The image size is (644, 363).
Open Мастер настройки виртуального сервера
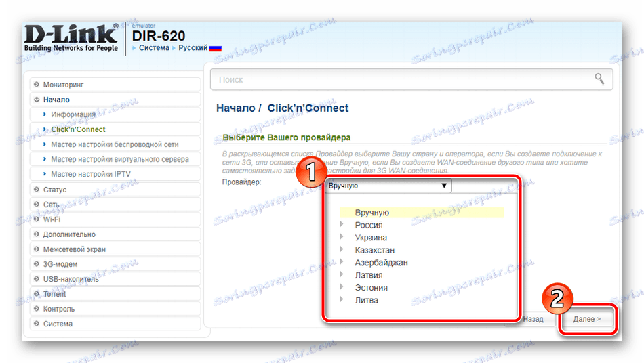click(115, 159)
